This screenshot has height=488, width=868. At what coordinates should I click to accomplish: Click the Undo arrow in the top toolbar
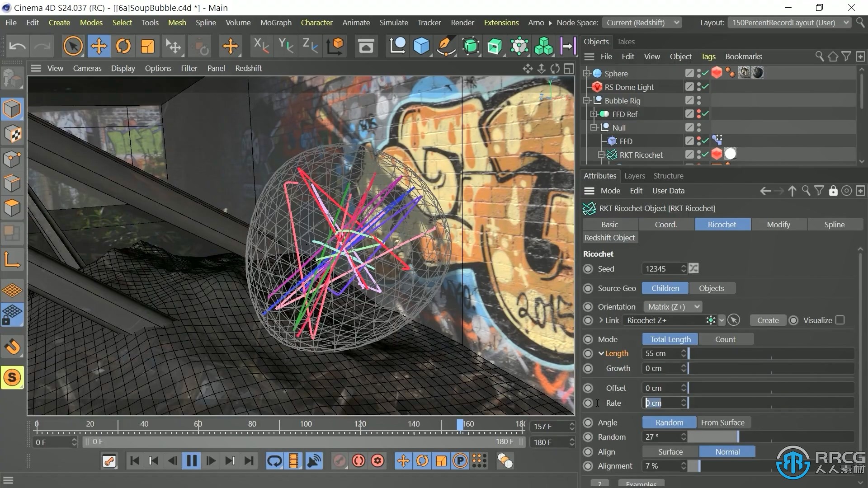[x=18, y=46]
